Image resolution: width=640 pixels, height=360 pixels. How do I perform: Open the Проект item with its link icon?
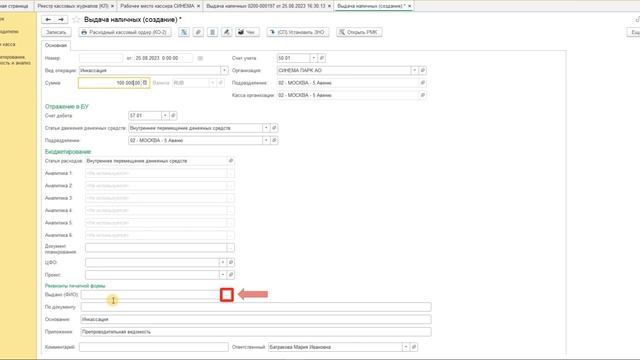pos(231,275)
